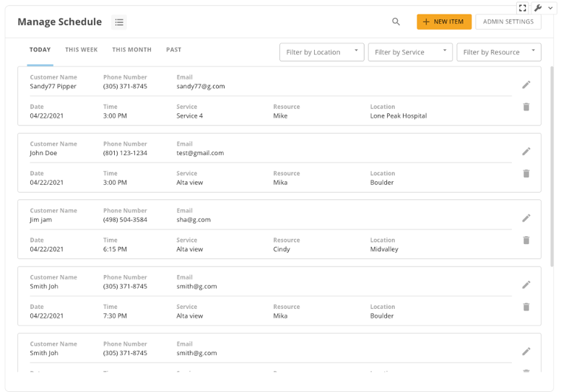Click the vertical scrollbar of the schedule list
Viewport: 561px width, 392px height.
(552, 166)
